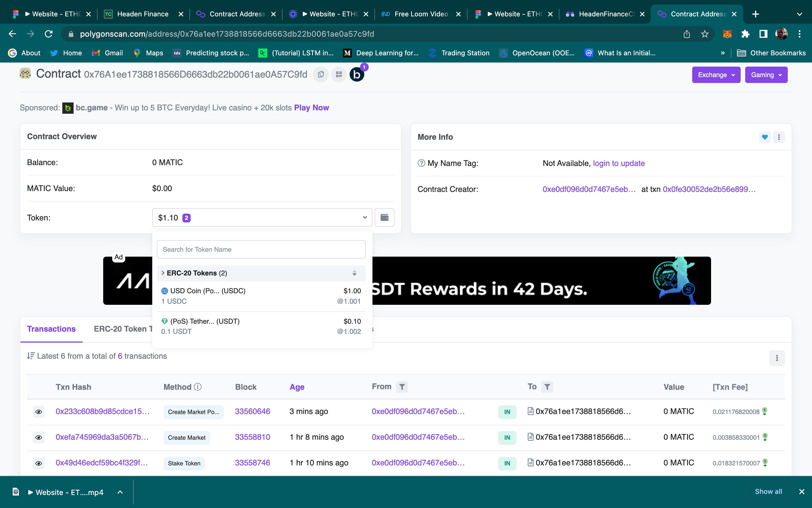
Task: Filter transactions by From address
Action: click(402, 387)
